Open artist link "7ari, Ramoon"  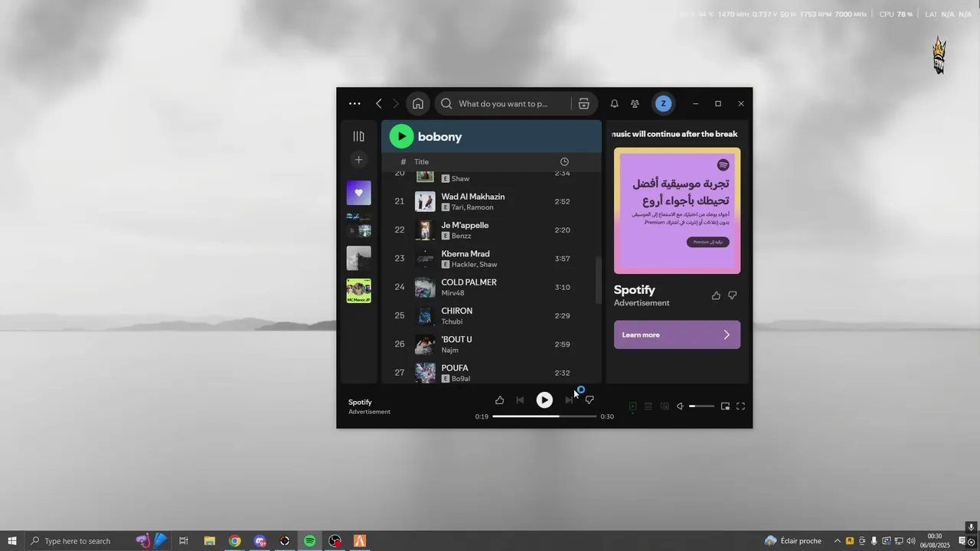point(472,207)
